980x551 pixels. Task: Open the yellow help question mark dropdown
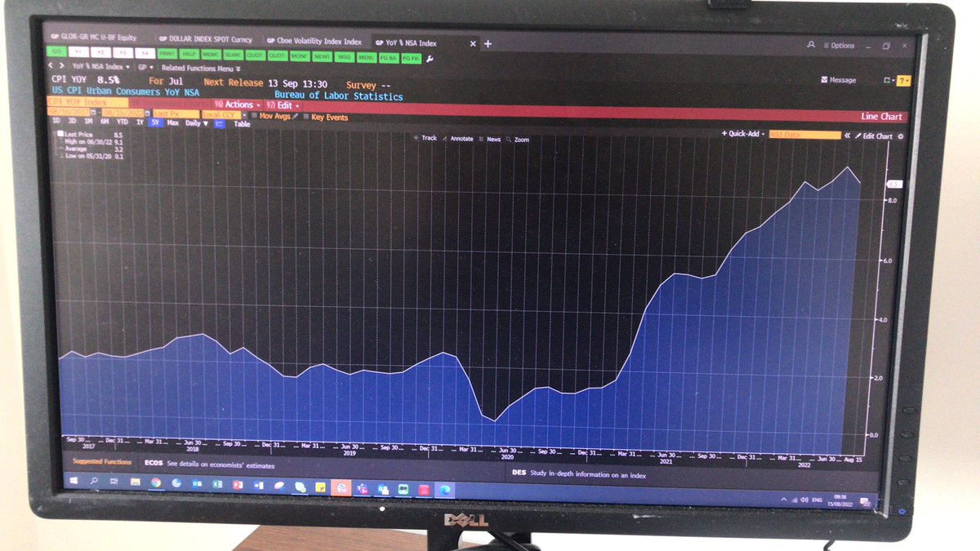point(902,81)
